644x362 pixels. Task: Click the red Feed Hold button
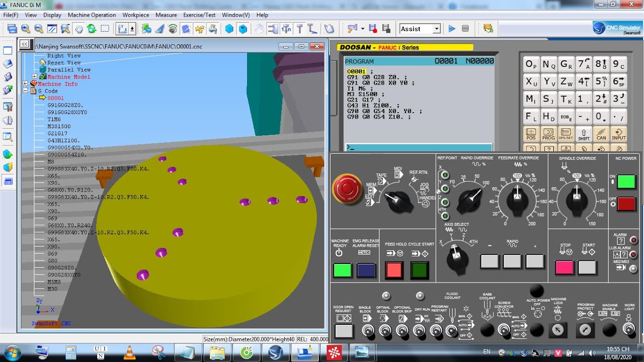pyautogui.click(x=394, y=270)
